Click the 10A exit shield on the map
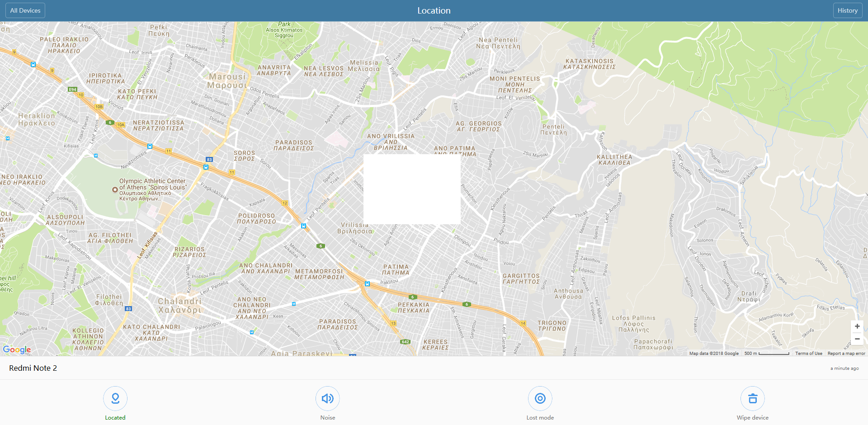This screenshot has height=425, width=868. pos(121,125)
